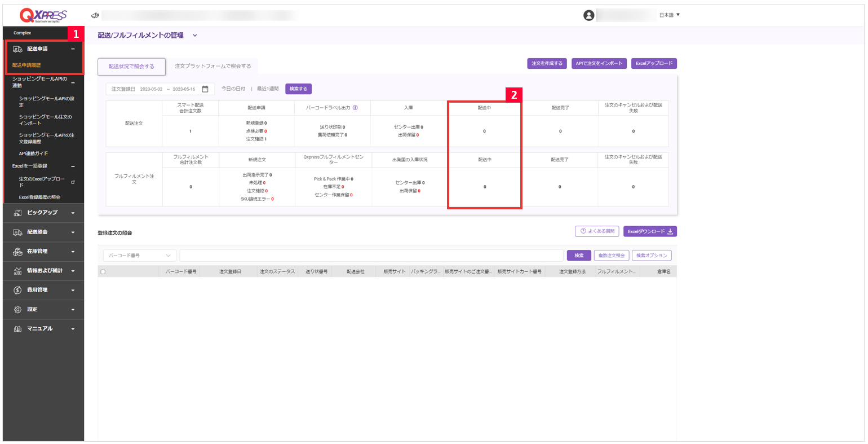Click the megaphone announcement icon
868x444 pixels.
pyautogui.click(x=95, y=15)
